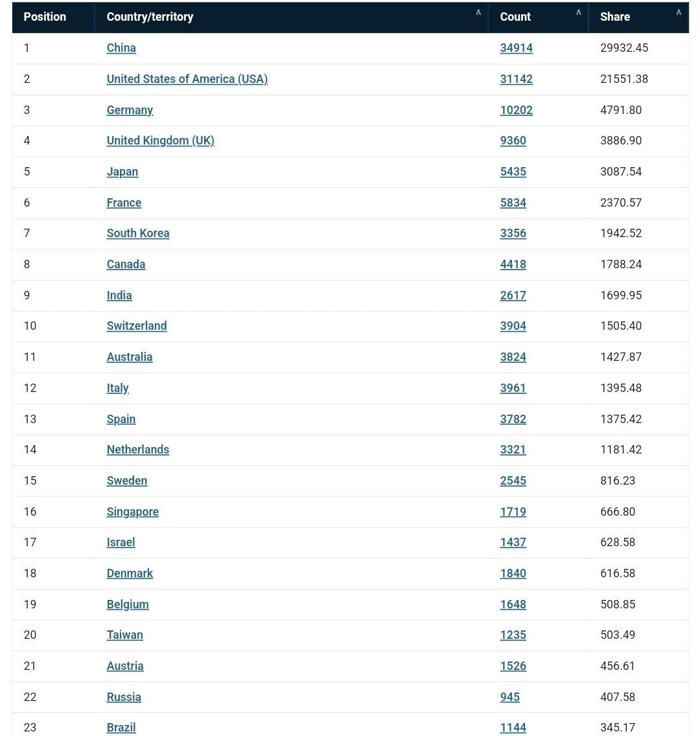Viewport: 700px width, 736px height.
Task: Click Australia's count 3824
Action: [513, 357]
